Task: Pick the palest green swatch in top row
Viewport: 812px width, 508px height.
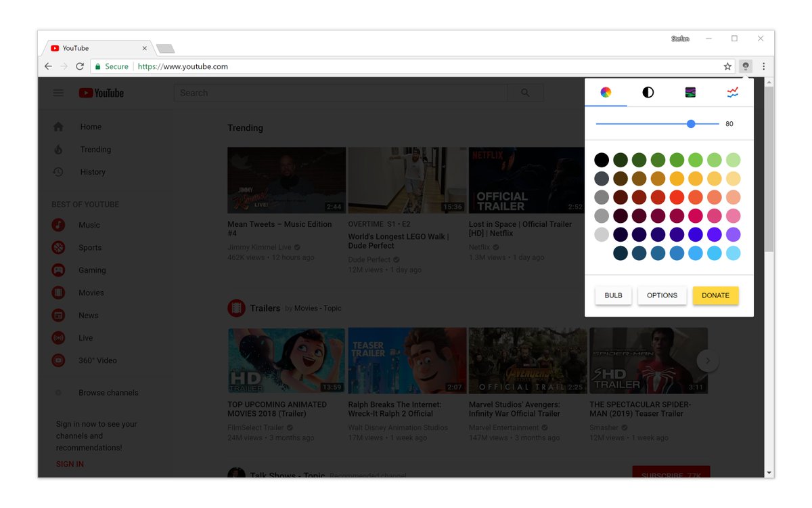Action: tap(734, 161)
